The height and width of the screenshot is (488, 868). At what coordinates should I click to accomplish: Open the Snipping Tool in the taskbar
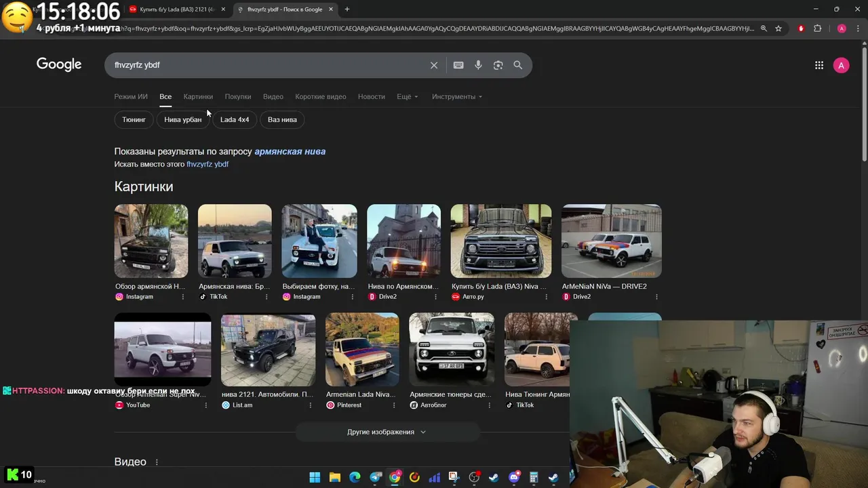tap(454, 477)
